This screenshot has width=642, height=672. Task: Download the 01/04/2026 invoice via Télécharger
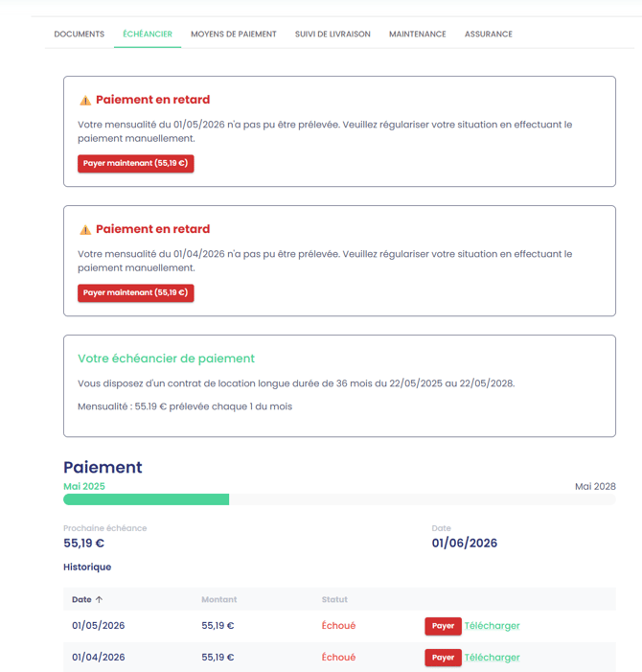[493, 658]
